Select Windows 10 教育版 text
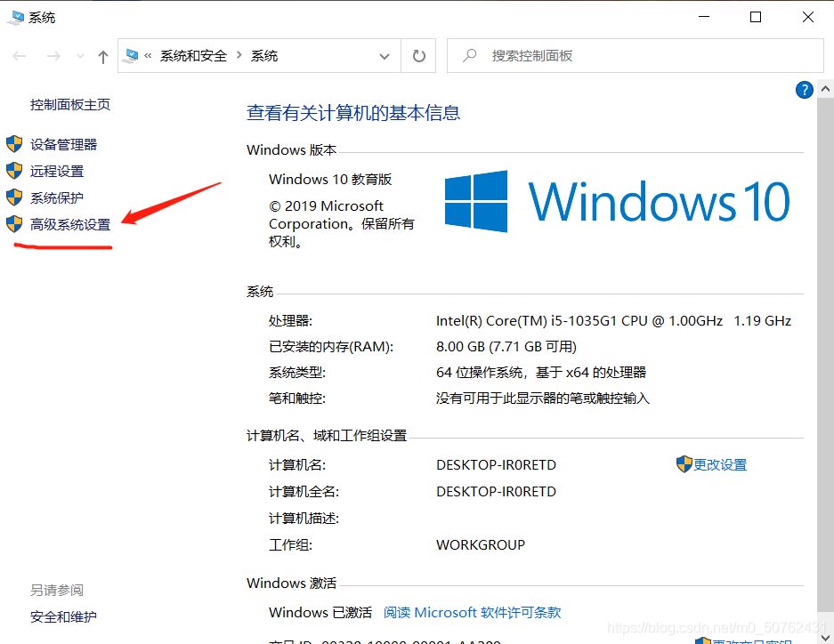The width and height of the screenshot is (834, 644). [x=330, y=180]
